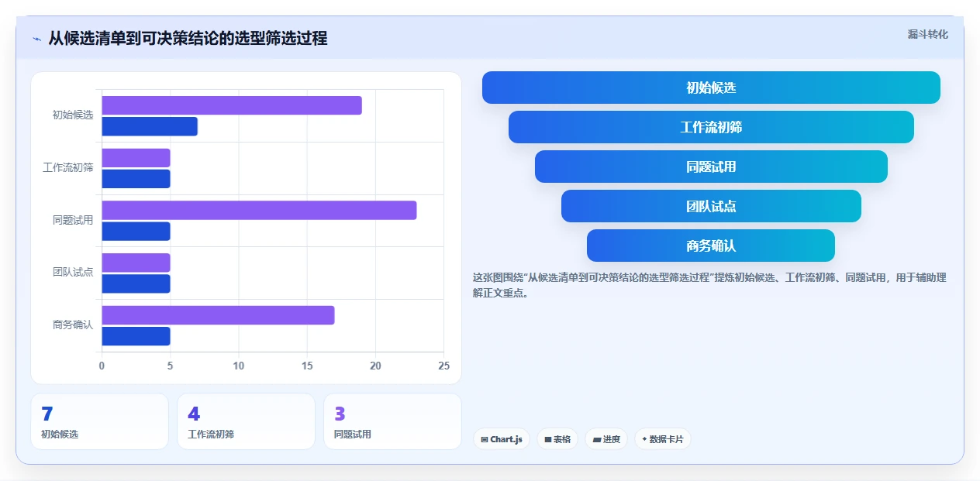The height and width of the screenshot is (481, 980).
Task: Click the purple bar for 团队试点
Action: pyautogui.click(x=136, y=263)
